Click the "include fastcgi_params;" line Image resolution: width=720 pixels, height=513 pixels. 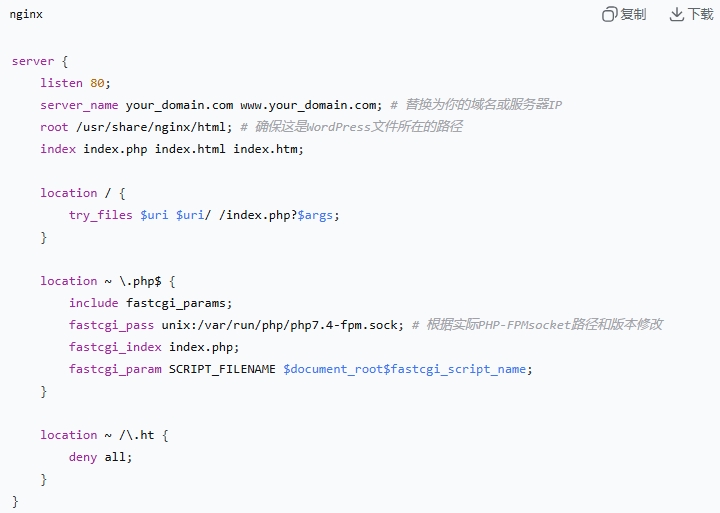coord(151,303)
